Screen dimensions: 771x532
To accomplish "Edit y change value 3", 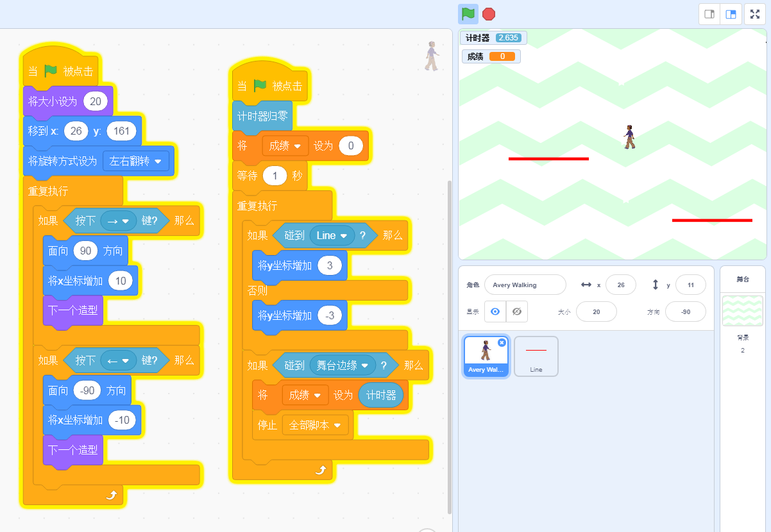I will (330, 265).
